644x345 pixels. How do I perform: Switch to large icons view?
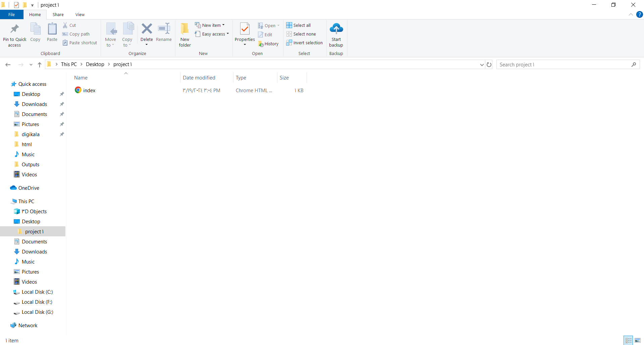coord(638,340)
